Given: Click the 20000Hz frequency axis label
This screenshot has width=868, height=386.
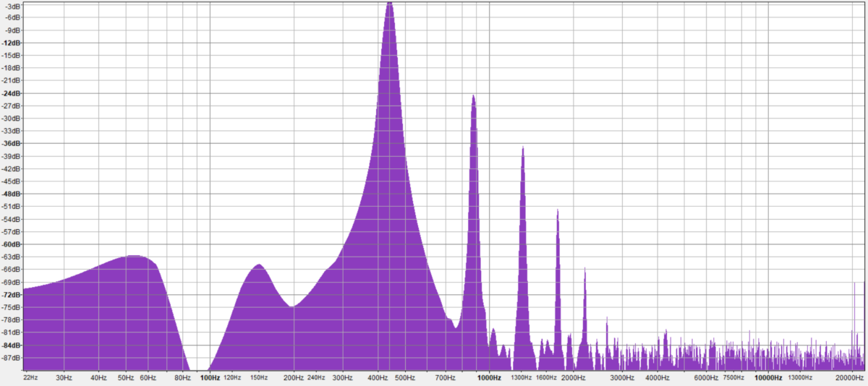Looking at the screenshot, I should tap(849, 377).
